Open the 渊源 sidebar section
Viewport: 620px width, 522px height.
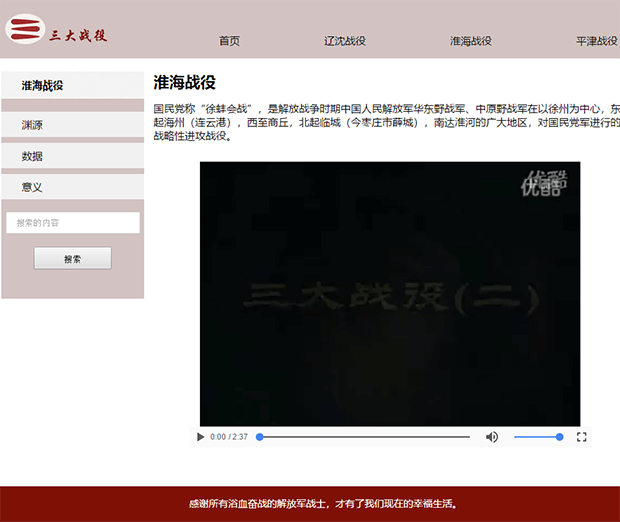pos(32,125)
